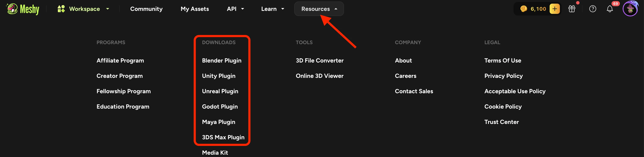Click the Meshy logo
This screenshot has width=644, height=157.
pyautogui.click(x=23, y=9)
